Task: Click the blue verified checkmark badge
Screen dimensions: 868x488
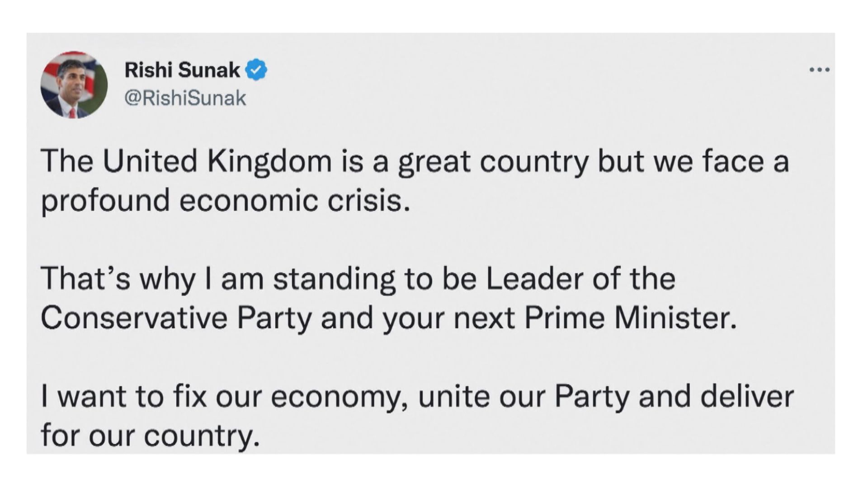Action: [x=256, y=70]
